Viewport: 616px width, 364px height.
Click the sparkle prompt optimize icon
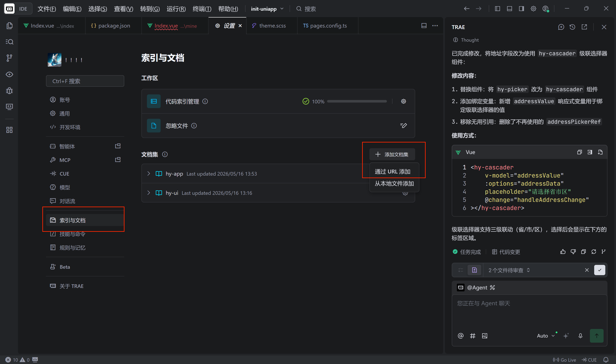point(566,336)
